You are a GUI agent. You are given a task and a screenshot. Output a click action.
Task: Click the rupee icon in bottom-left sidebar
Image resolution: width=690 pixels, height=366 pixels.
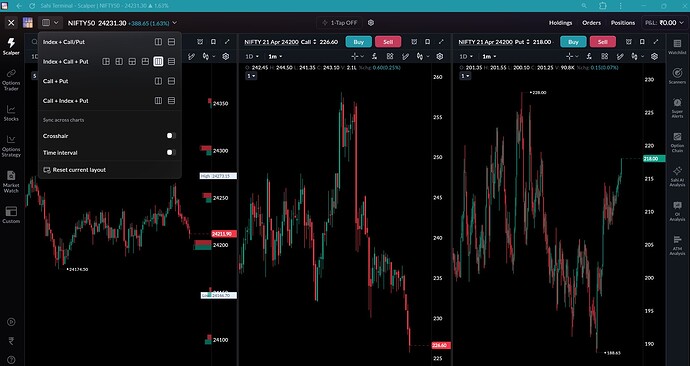point(11,341)
